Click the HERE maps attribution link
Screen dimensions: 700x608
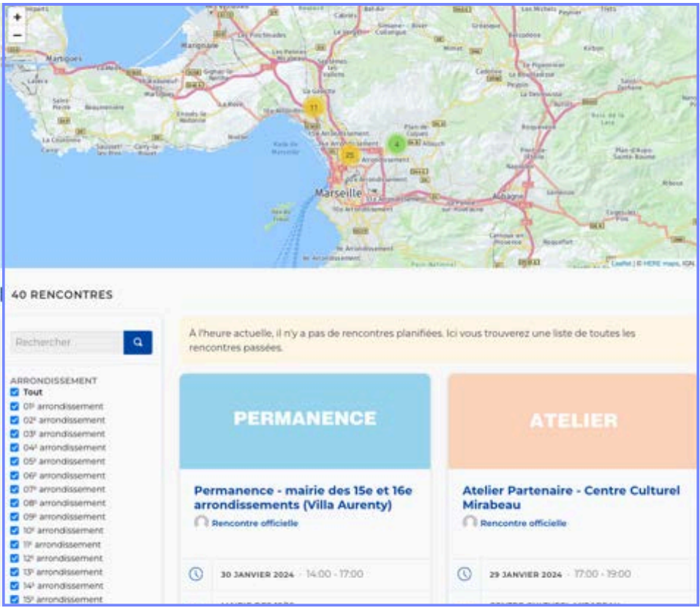click(662, 263)
